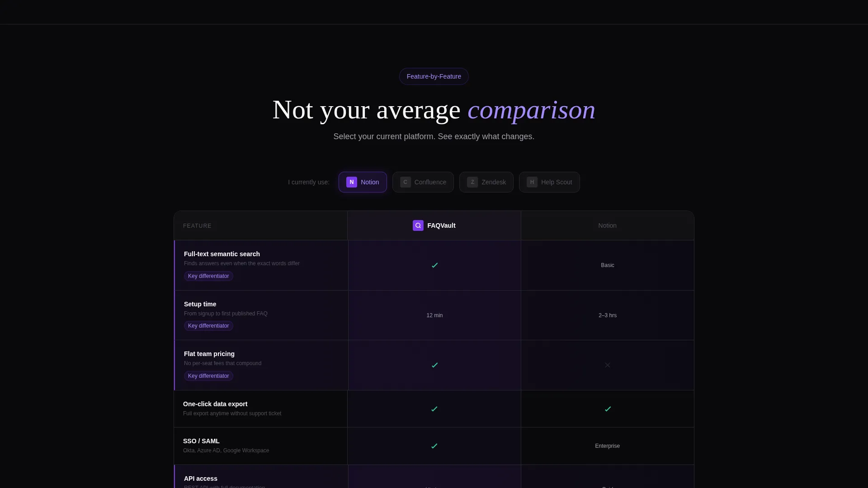
Task: Click FAQVault checkmark for One-click data export
Action: coord(434,409)
